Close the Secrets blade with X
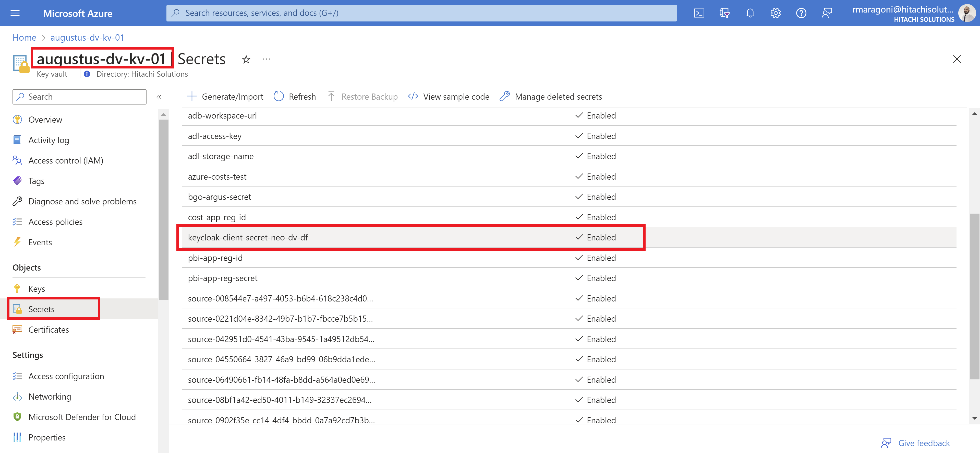This screenshot has height=453, width=980. pyautogui.click(x=957, y=59)
